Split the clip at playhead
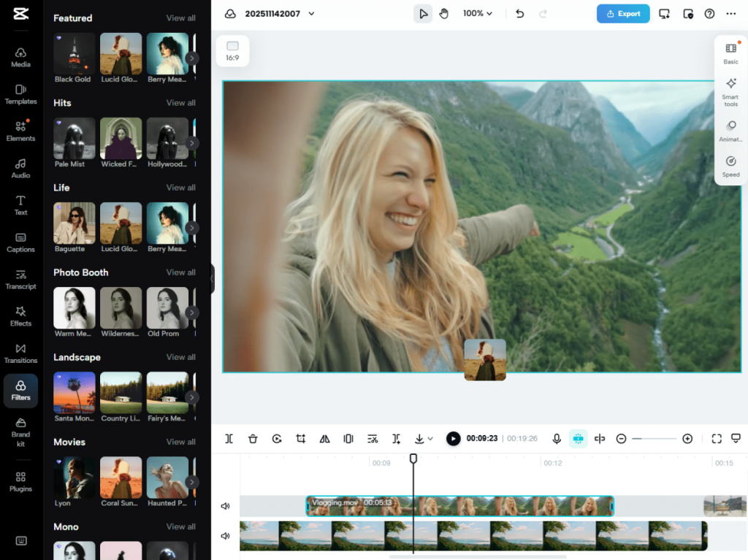Screen dimensions: 748x560 (x=229, y=438)
